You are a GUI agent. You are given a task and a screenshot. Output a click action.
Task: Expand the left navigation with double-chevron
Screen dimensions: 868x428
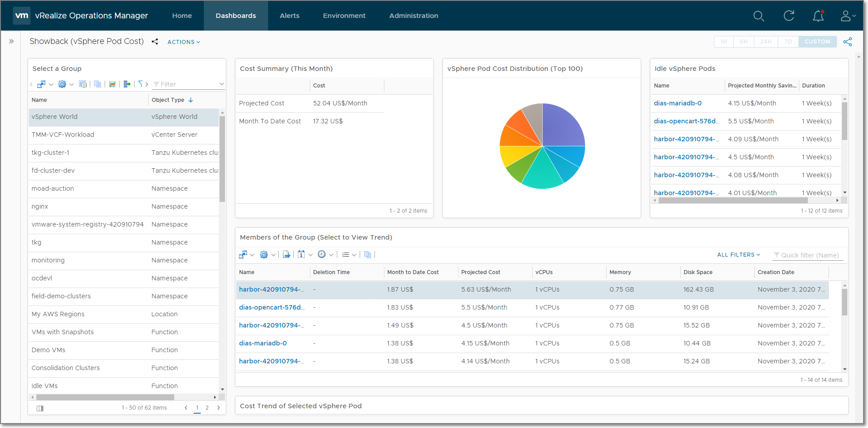(x=11, y=41)
